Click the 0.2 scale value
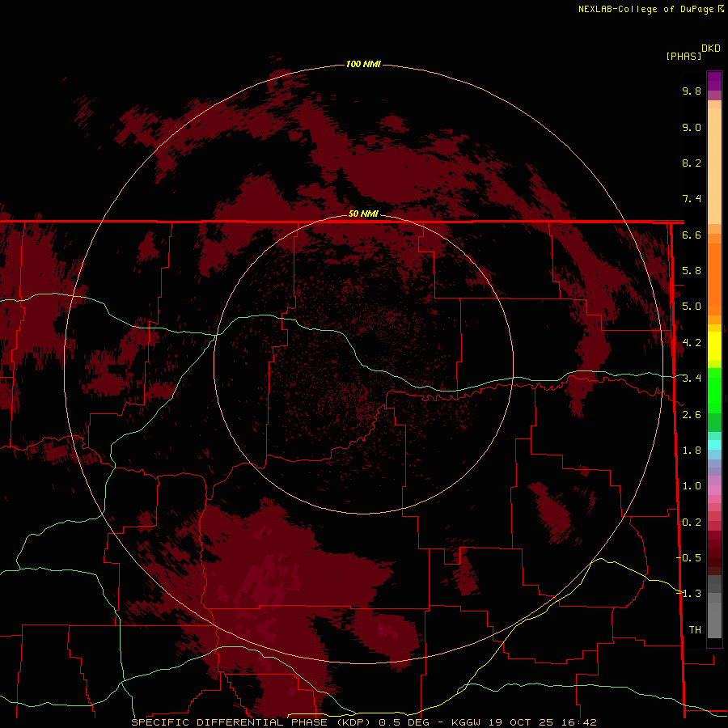Viewport: 728px width, 728px height. click(x=692, y=523)
